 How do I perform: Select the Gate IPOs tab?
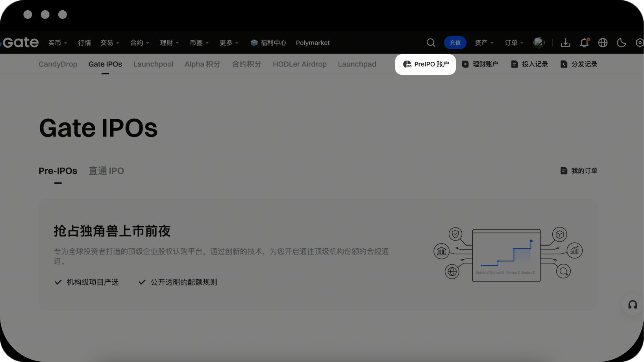click(x=105, y=64)
